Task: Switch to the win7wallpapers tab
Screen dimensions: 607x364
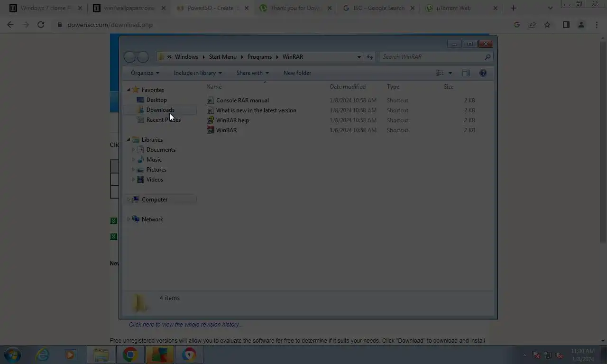Action: (x=128, y=8)
